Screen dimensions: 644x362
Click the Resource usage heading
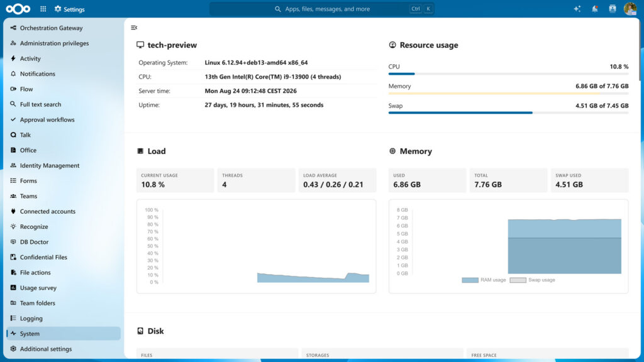click(x=429, y=45)
